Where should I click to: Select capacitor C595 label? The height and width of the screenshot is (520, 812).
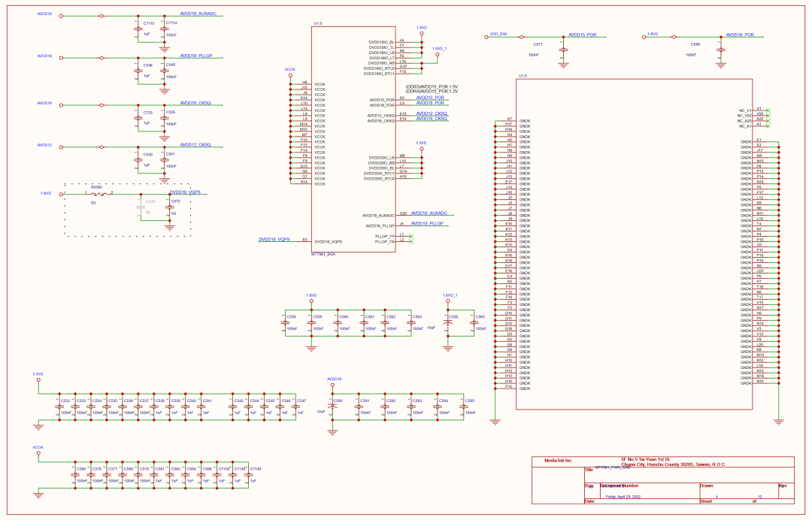coord(469,401)
